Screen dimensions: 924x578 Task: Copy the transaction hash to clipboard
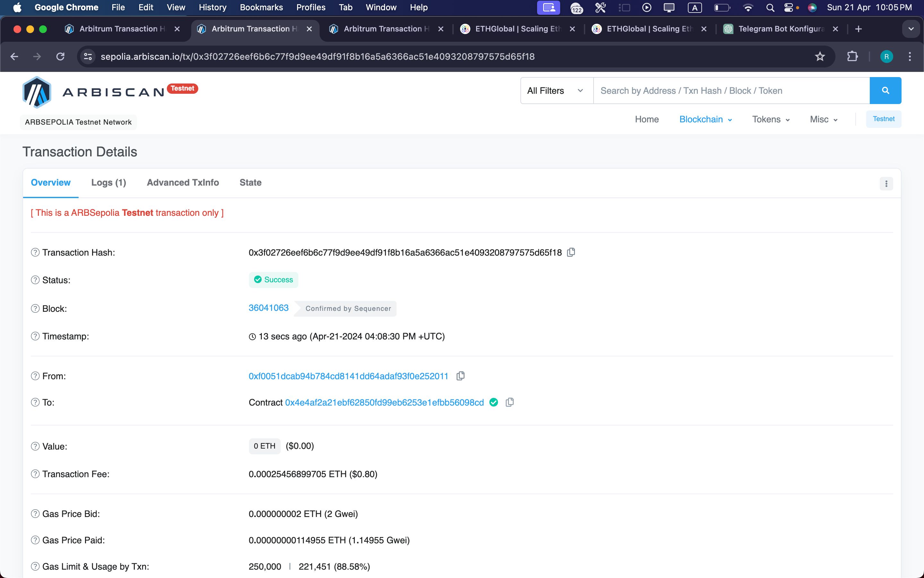click(x=571, y=252)
